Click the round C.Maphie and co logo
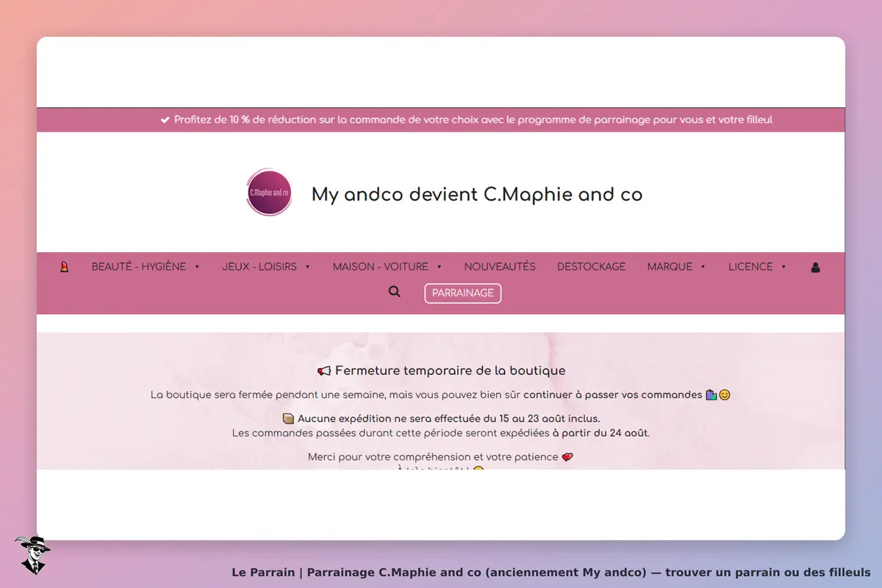Screen dimensions: 882x588 tap(269, 193)
